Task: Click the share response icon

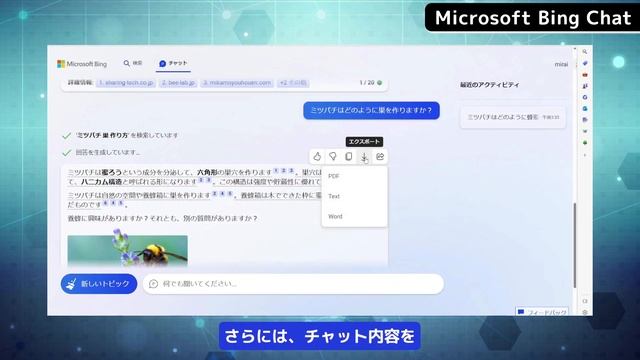Action: tap(380, 156)
